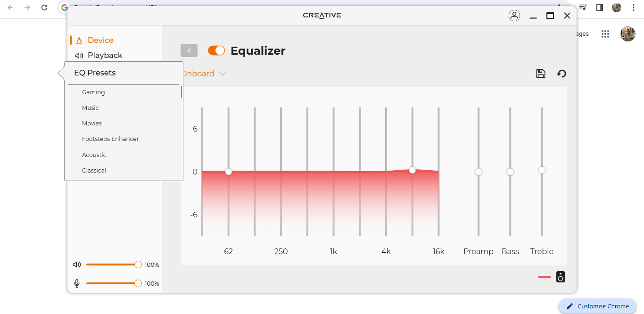644x314 pixels.
Task: Reload the page in Chrome
Action: [x=44, y=8]
